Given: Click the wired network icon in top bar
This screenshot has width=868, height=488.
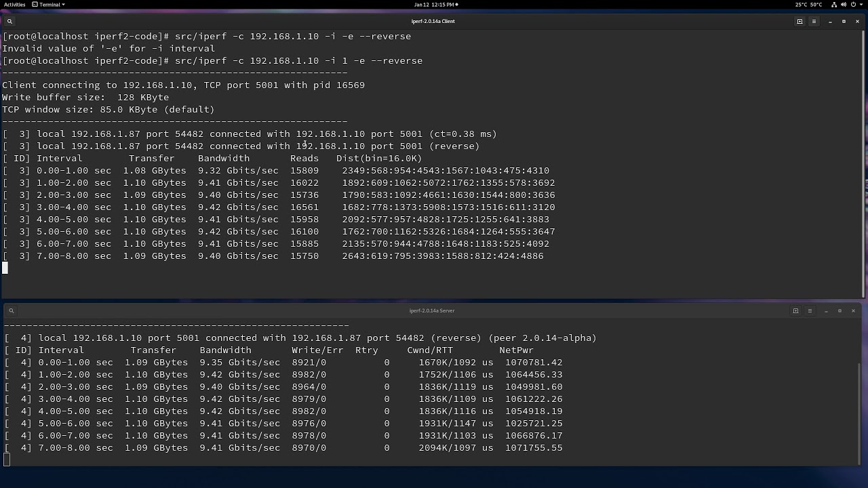Looking at the screenshot, I should pyautogui.click(x=834, y=4).
